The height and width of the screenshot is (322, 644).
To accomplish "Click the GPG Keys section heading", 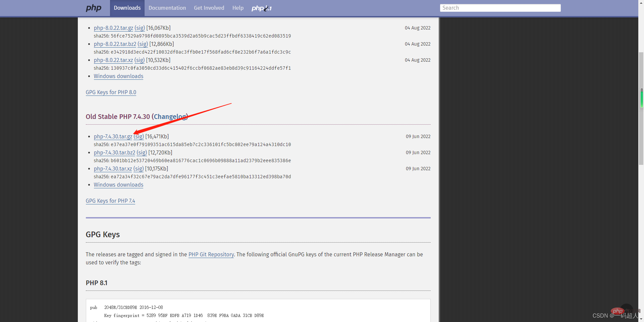I will point(103,235).
